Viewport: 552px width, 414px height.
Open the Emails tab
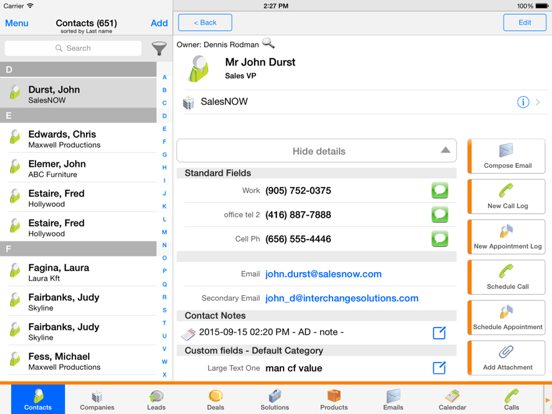coord(393,400)
